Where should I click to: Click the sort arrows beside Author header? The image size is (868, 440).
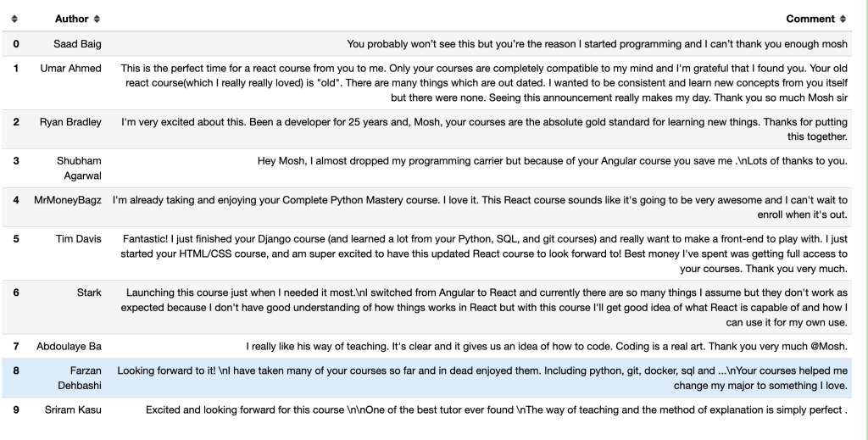97,19
